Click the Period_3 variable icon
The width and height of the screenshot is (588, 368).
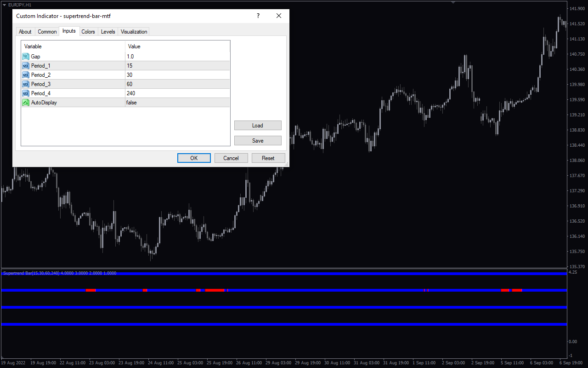[x=26, y=84]
